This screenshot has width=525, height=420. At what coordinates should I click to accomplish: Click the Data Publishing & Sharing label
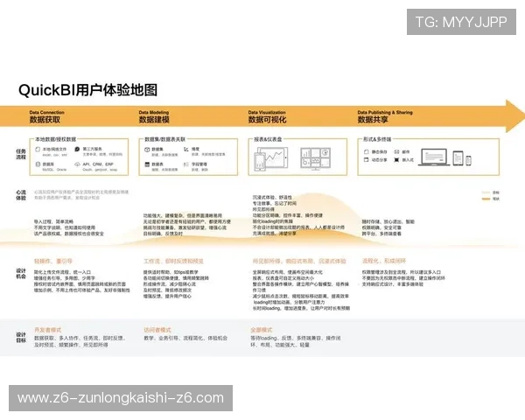point(385,113)
